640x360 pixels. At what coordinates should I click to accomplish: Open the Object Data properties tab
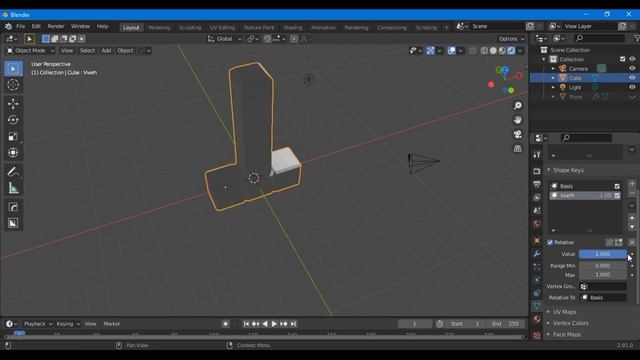point(537,306)
